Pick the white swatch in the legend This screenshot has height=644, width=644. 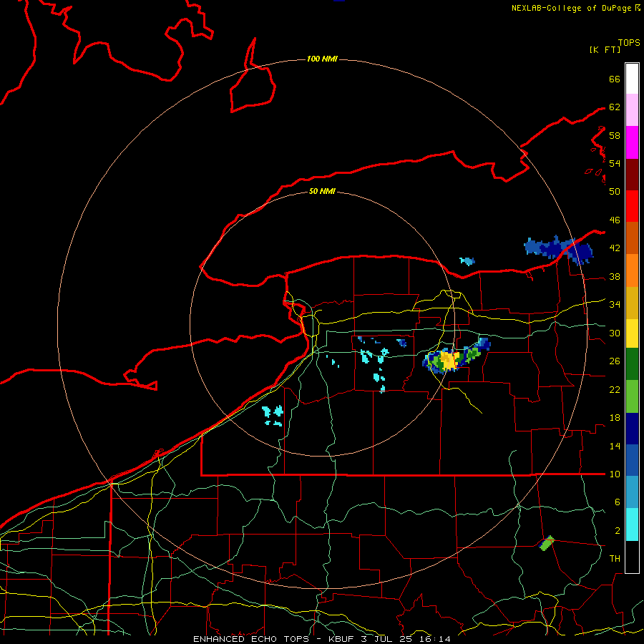point(632,79)
